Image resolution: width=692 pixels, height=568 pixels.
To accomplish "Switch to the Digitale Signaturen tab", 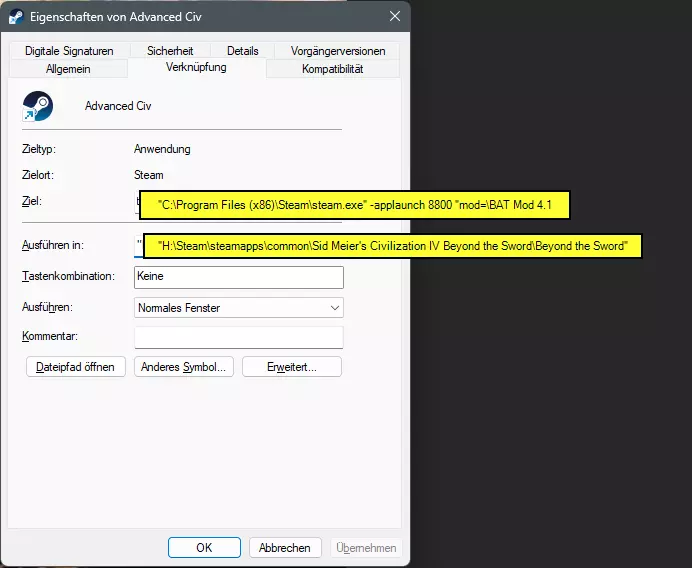I will pyautogui.click(x=69, y=51).
